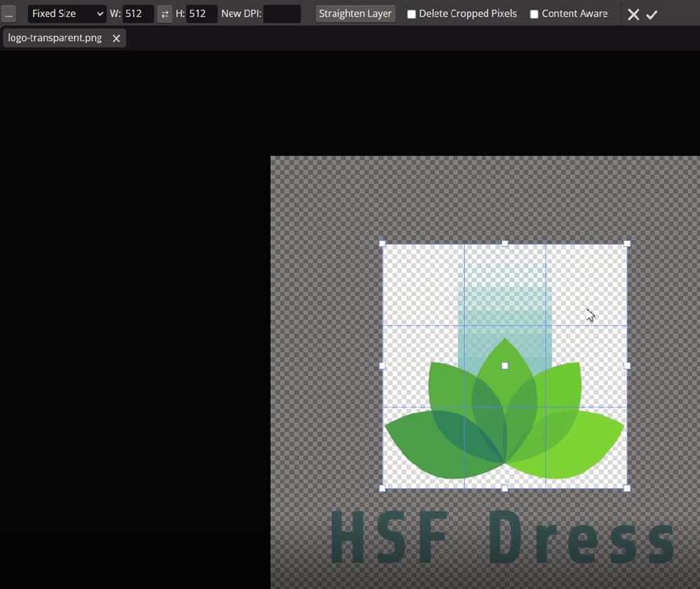
Task: Confirm the crop with the checkmark icon
Action: (652, 15)
